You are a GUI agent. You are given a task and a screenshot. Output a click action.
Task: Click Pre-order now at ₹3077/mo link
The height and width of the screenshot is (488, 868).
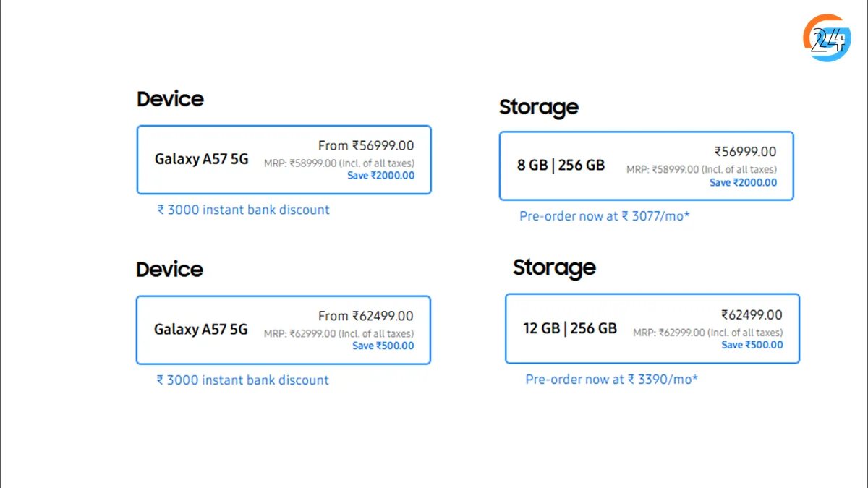[x=604, y=215]
